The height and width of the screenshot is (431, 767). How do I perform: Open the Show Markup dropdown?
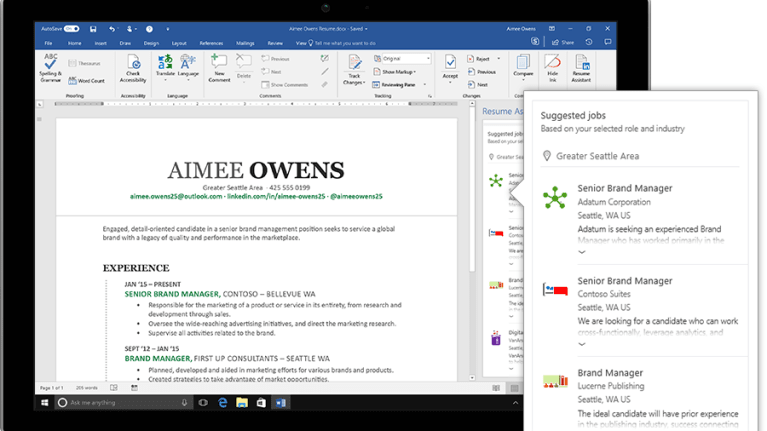click(x=395, y=72)
